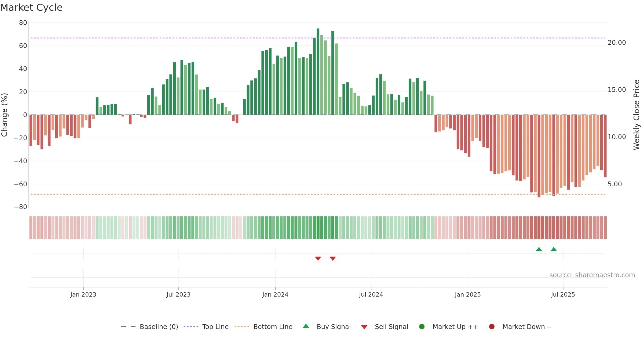Click the Jan 2023 axis label

[x=83, y=294]
